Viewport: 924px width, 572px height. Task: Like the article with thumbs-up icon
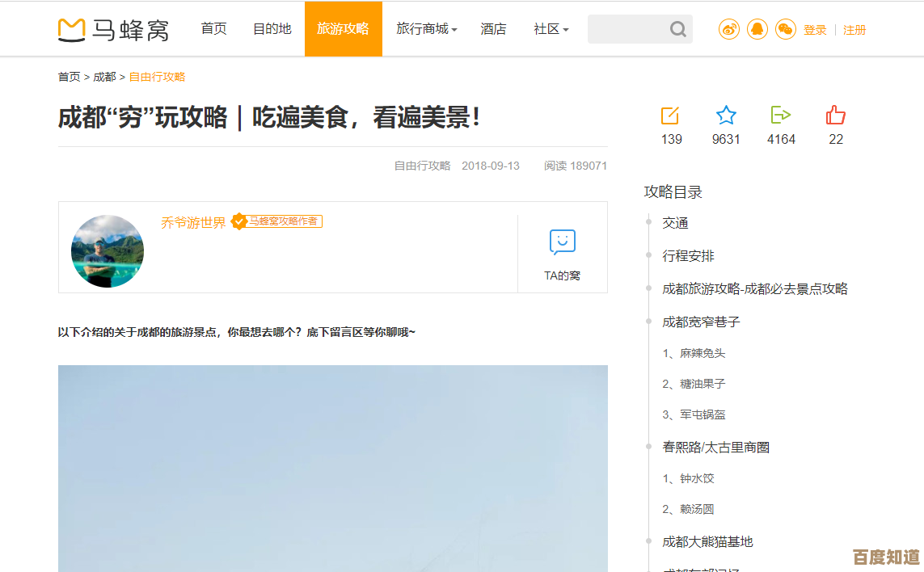pos(836,116)
